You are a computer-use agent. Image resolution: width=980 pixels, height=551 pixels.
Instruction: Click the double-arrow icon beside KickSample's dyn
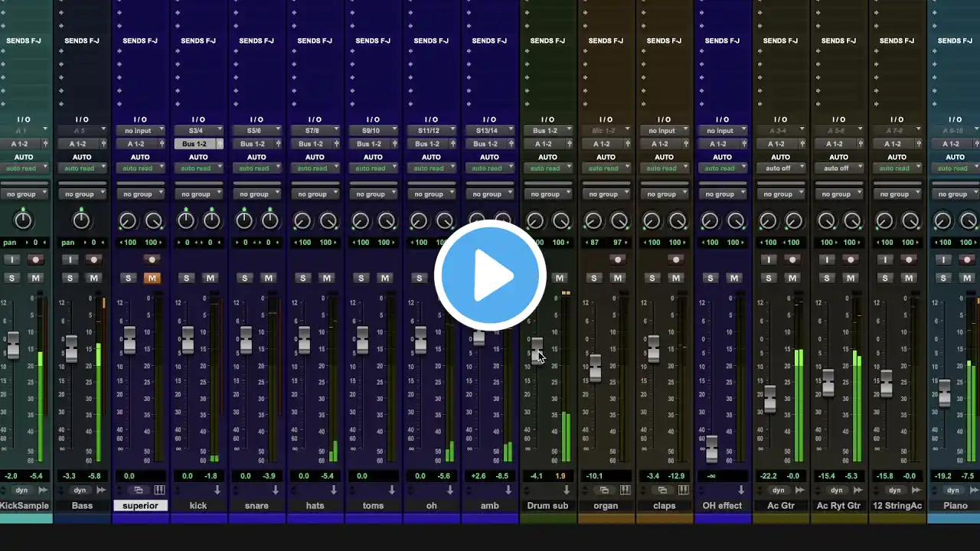coord(43,490)
